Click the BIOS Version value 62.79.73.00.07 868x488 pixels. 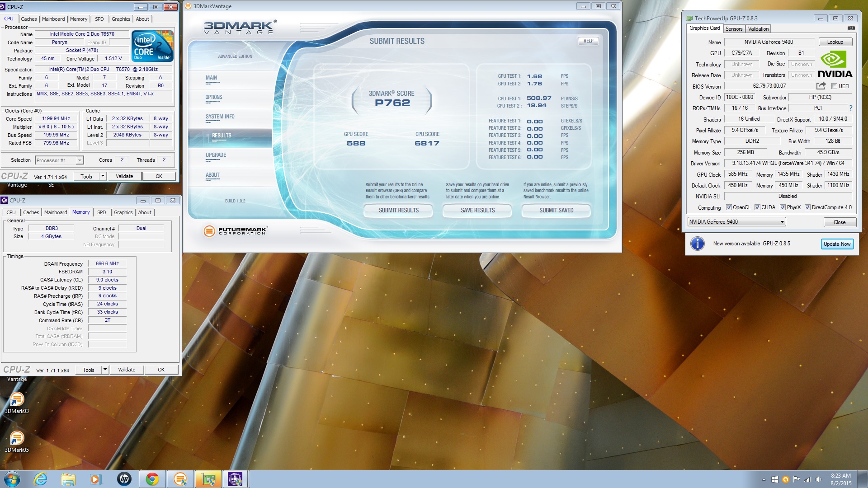click(769, 86)
